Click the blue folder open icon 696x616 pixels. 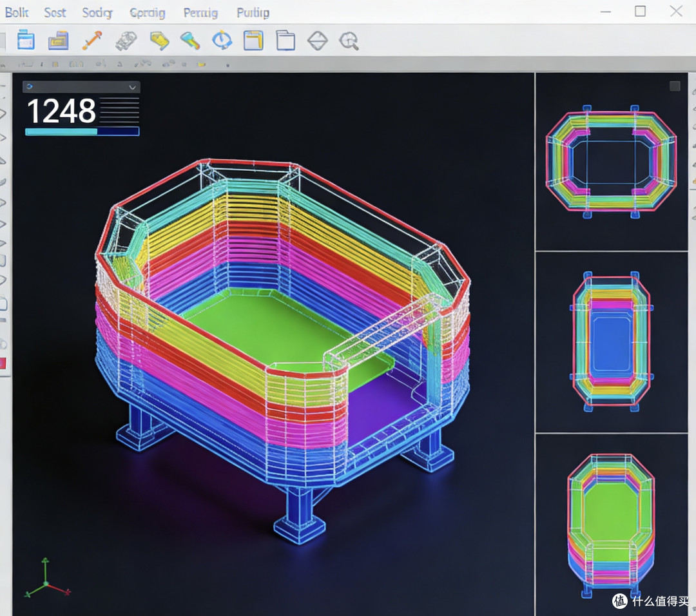click(59, 41)
